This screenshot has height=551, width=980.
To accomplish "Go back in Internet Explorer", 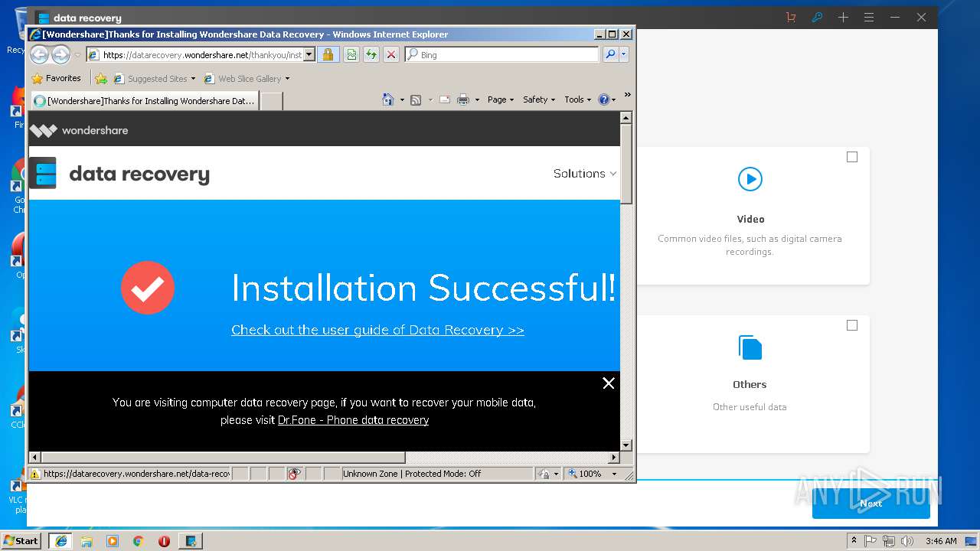I will 39,54.
